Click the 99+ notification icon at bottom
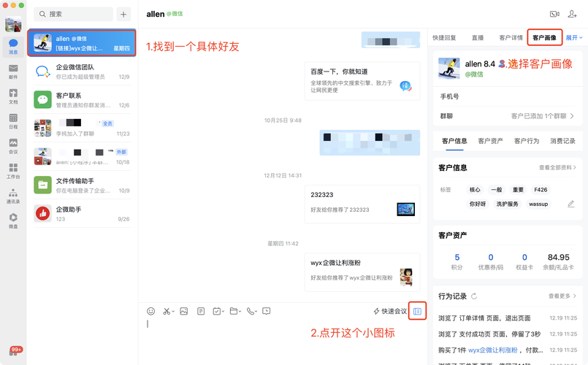Image resolution: width=588 pixels, height=365 pixels. click(x=15, y=350)
